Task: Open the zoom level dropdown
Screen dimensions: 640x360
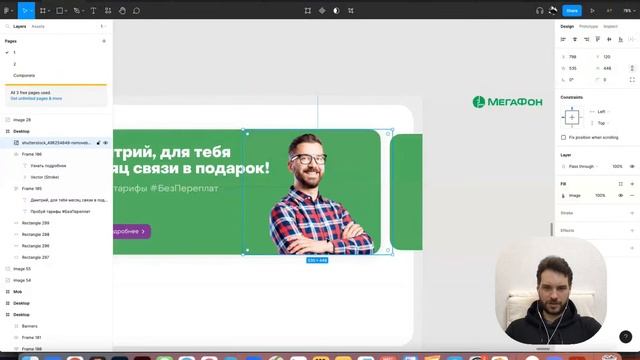Action: tap(629, 11)
